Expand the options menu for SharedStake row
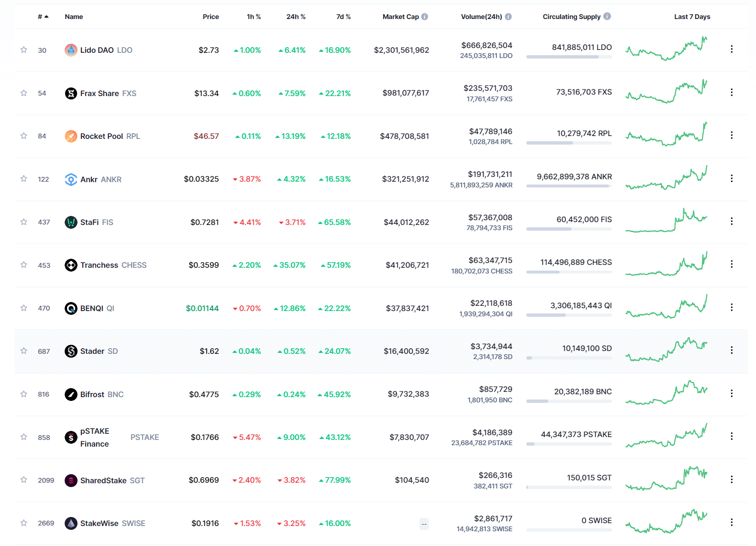The height and width of the screenshot is (546, 756). [x=731, y=479]
